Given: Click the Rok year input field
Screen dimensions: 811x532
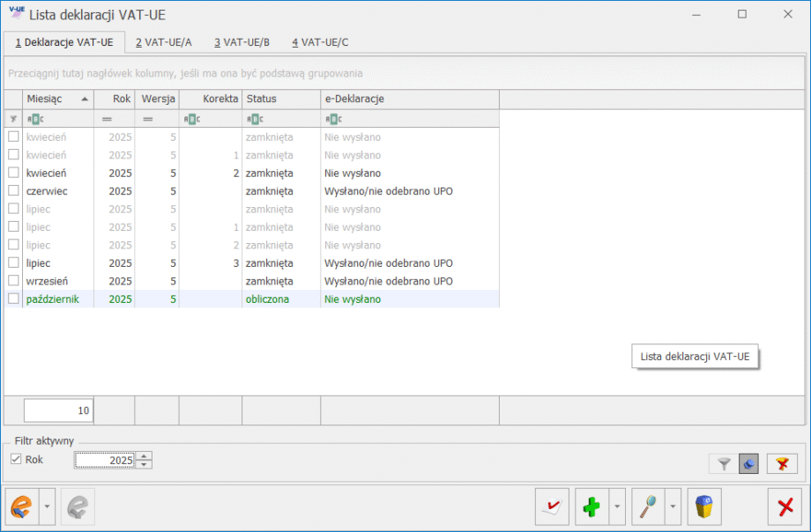Looking at the screenshot, I should coord(105,460).
